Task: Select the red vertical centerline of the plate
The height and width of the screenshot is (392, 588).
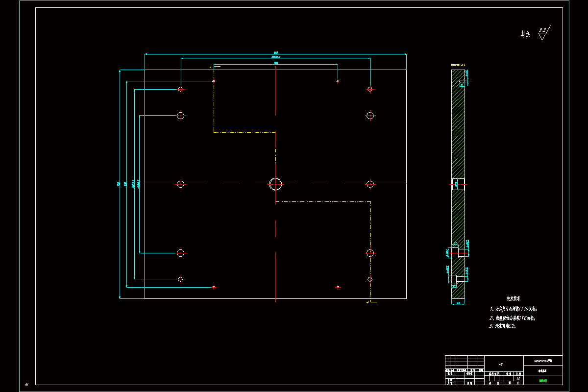Action: (x=276, y=184)
